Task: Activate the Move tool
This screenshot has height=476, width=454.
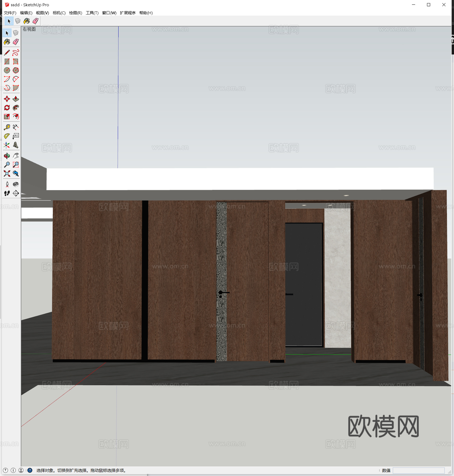Action: pyautogui.click(x=7, y=99)
